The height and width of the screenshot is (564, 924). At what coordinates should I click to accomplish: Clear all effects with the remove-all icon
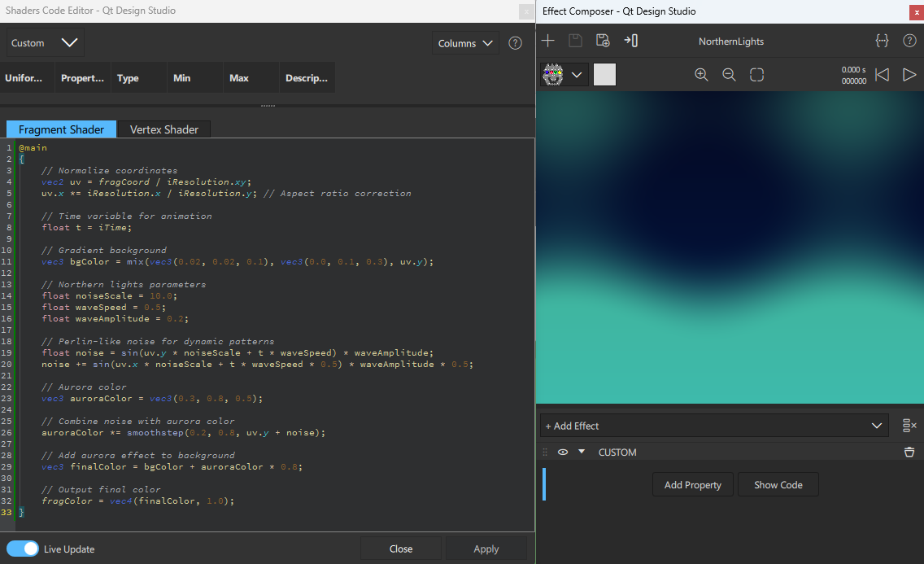909,425
